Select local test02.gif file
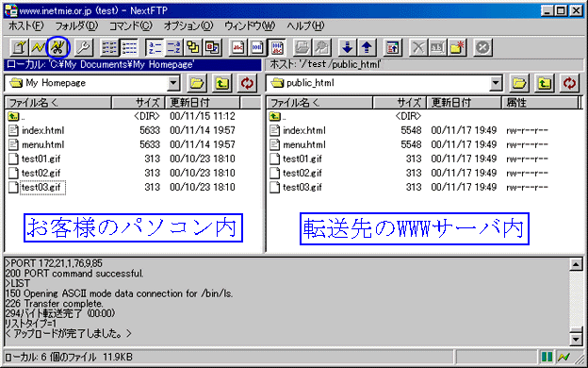The height and width of the screenshot is (368, 588). coord(35,173)
